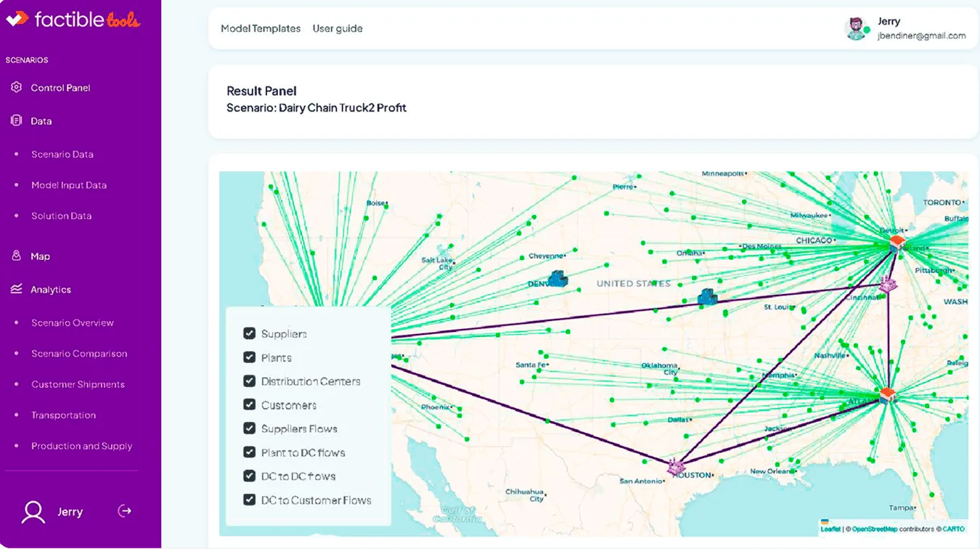Screen dimensions: 980x549
Task: Open the User guide link
Action: [x=338, y=28]
